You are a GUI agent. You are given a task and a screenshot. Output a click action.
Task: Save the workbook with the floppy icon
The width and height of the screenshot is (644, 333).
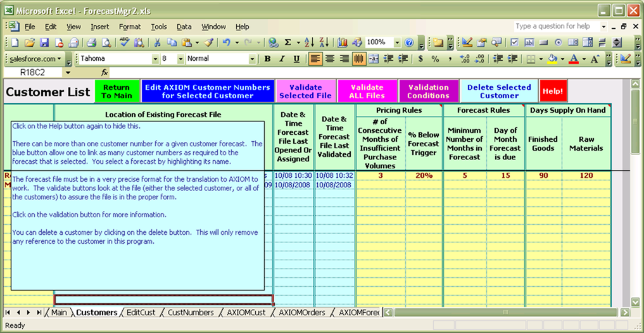(44, 42)
